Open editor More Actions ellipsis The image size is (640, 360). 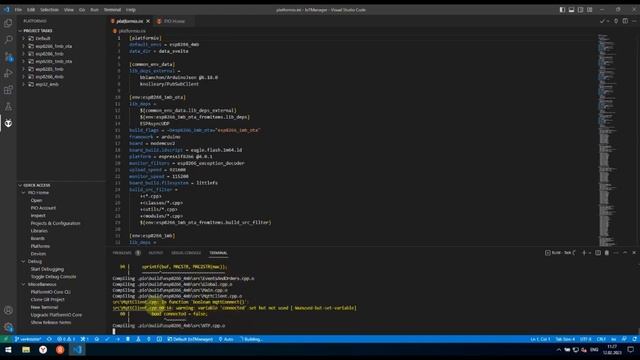pyautogui.click(x=634, y=21)
